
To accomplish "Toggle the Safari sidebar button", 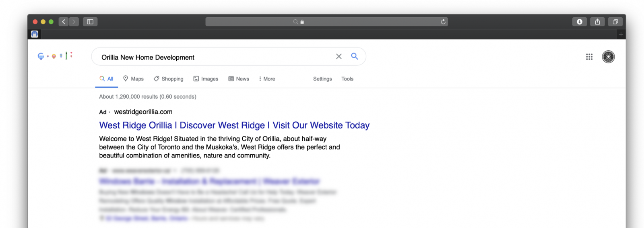I will click(90, 22).
